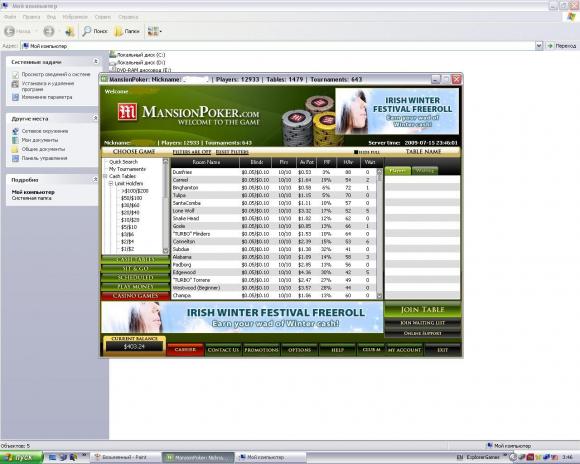This screenshot has height=464, width=580.
Task: Click the Join Table button
Action: pos(423,310)
